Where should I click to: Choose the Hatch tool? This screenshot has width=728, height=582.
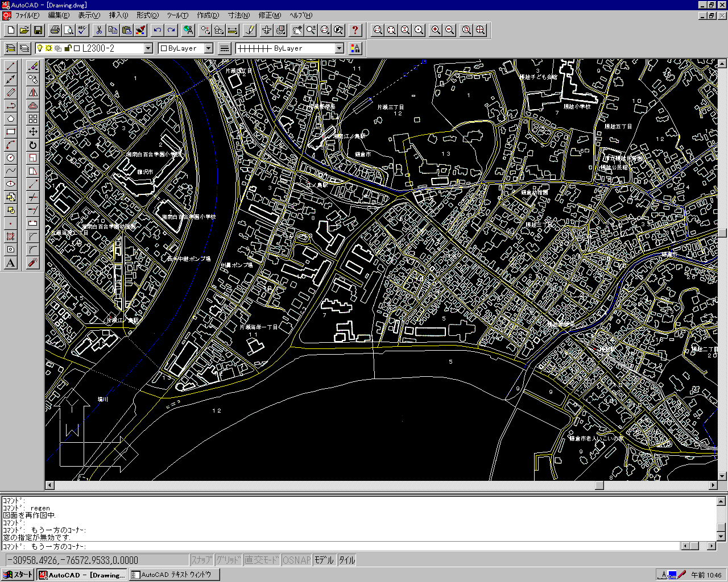10,236
